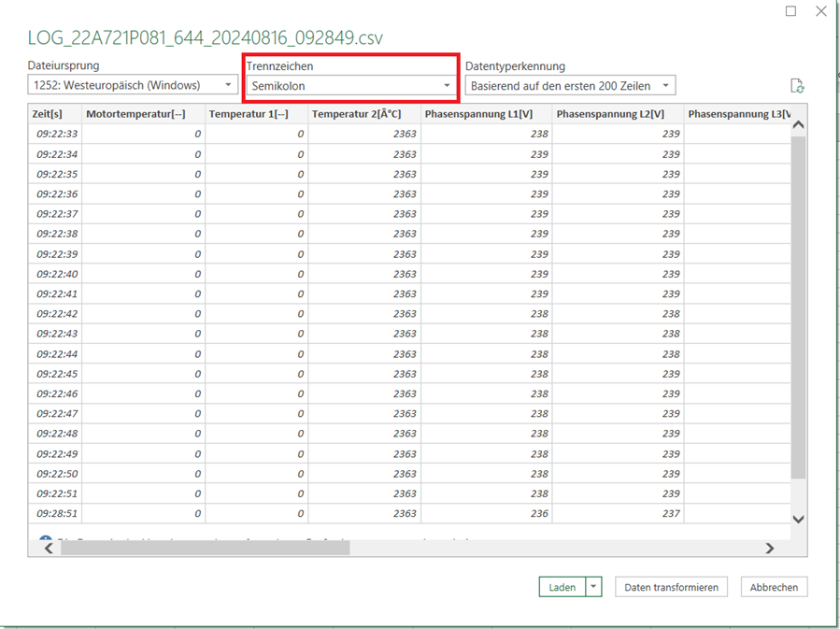Open the arrow menu beside Laden
This screenshot has width=840, height=629.
pos(594,587)
